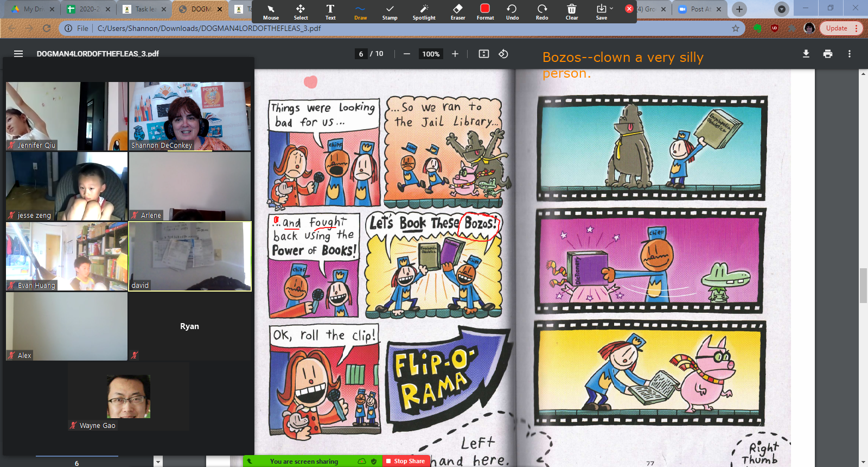Enable the Spotlight tool
The height and width of the screenshot is (467, 868).
pos(424,12)
